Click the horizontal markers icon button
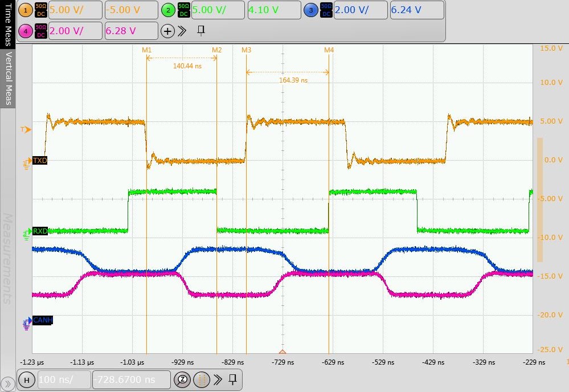 (x=200, y=379)
